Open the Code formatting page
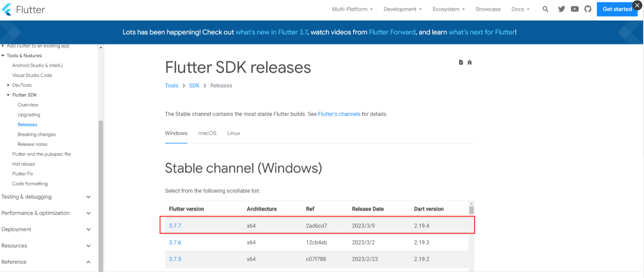644x278 pixels. point(30,184)
